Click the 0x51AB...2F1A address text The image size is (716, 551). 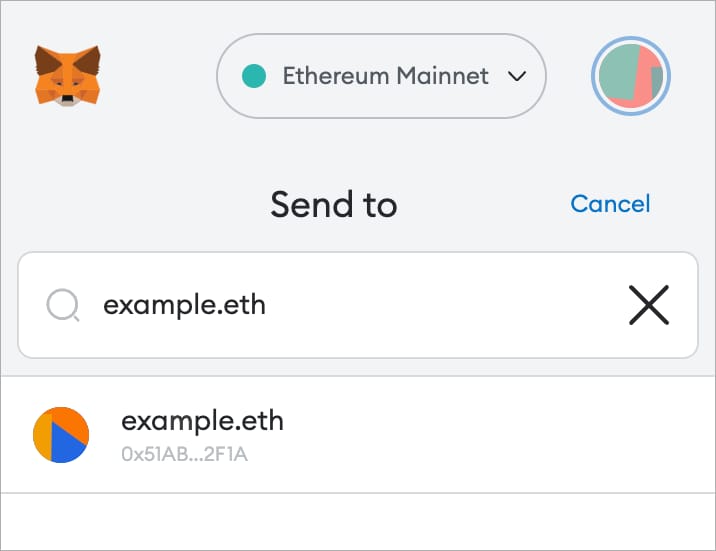[184, 454]
